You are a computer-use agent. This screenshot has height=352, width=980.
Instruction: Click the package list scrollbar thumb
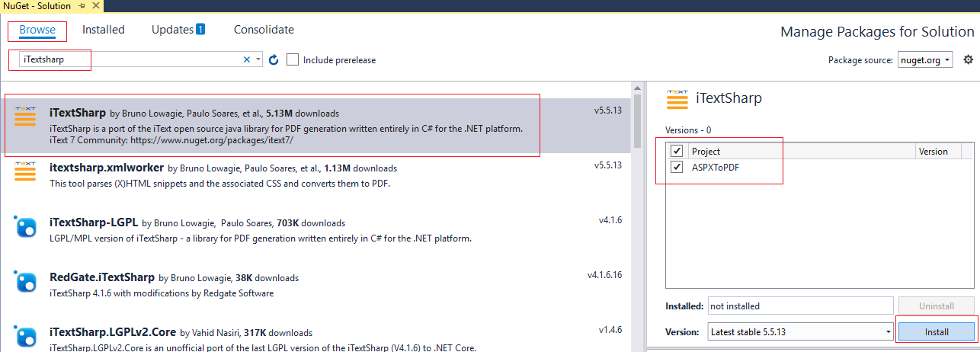click(637, 120)
